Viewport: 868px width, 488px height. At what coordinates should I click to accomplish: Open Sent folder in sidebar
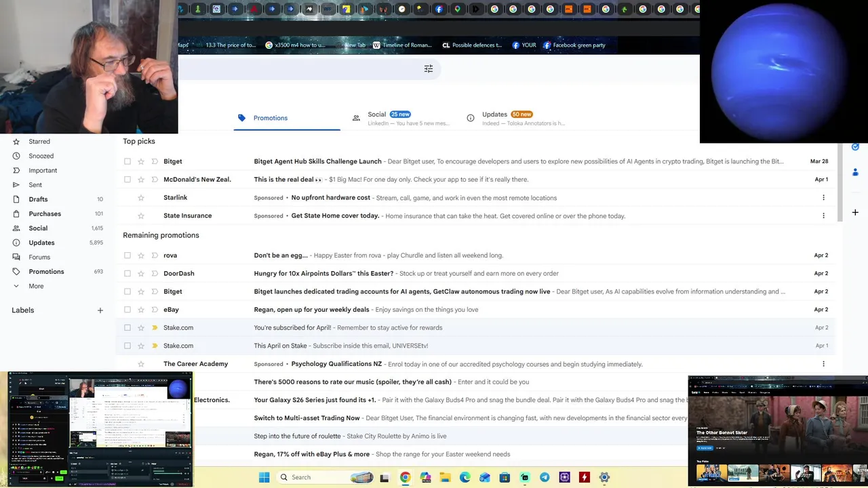(35, 185)
